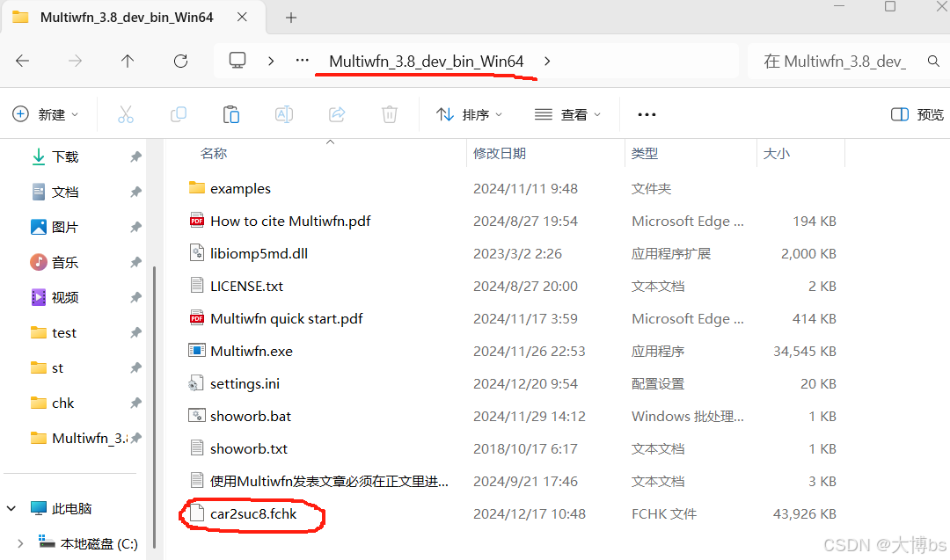Select the 使用Multiwfn发表文章 text file

329,481
